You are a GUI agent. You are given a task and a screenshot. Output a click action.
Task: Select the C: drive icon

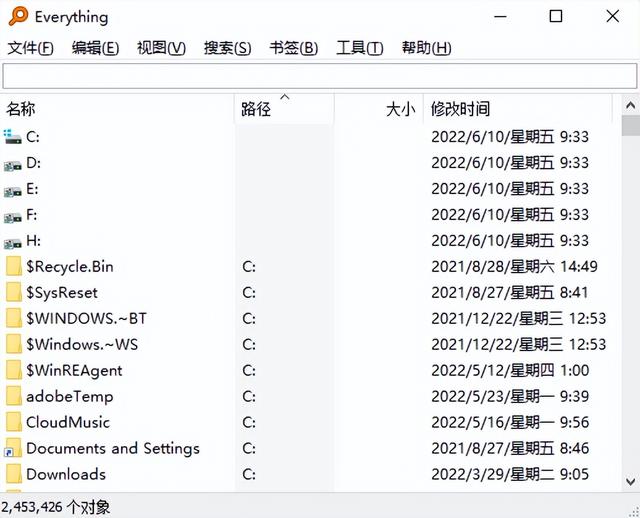(13, 137)
